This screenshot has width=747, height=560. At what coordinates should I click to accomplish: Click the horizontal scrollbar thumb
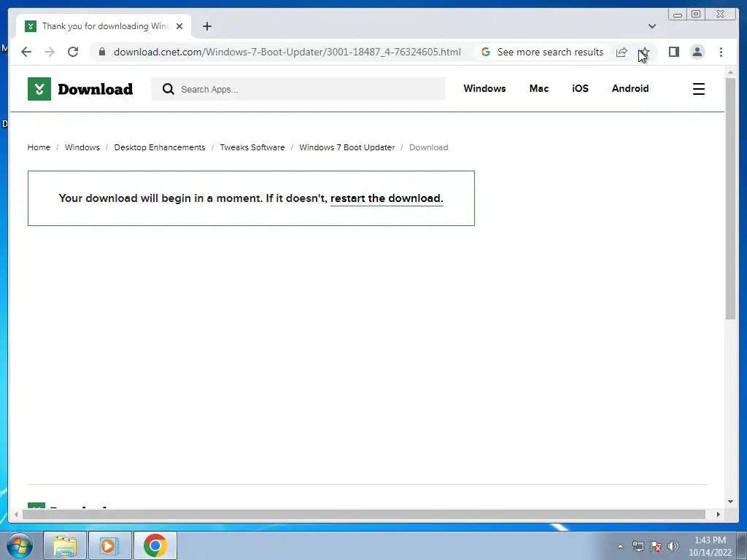[364, 514]
